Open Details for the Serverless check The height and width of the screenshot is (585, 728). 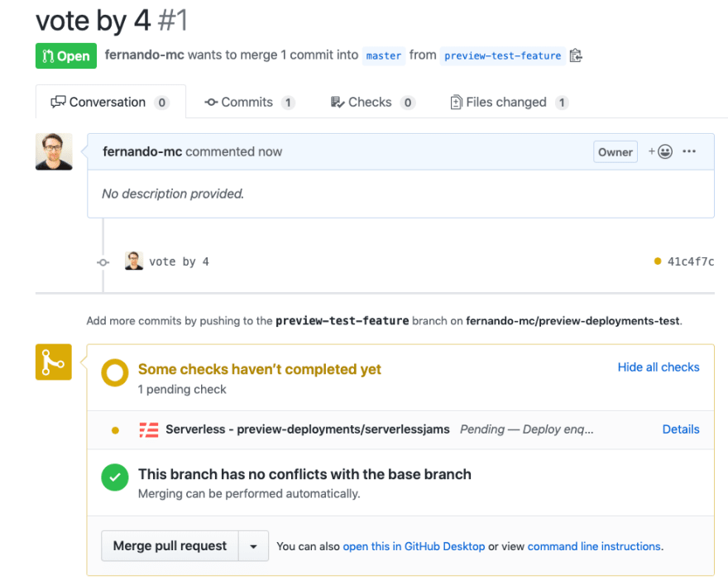pyautogui.click(x=681, y=429)
